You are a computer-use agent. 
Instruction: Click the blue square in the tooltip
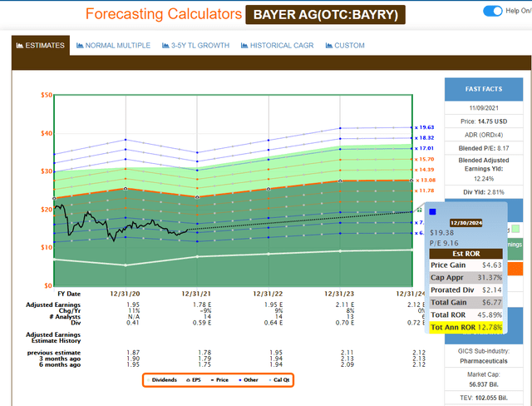[432, 212]
